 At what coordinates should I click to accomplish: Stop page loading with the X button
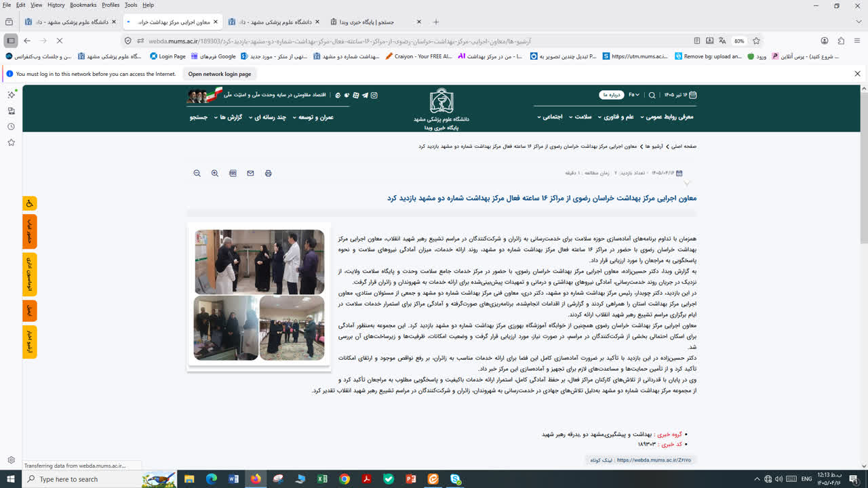pyautogui.click(x=59, y=41)
